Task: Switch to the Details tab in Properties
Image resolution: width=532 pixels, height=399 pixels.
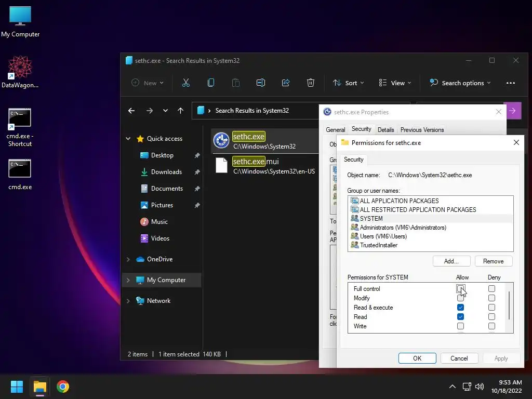Action: (x=386, y=130)
